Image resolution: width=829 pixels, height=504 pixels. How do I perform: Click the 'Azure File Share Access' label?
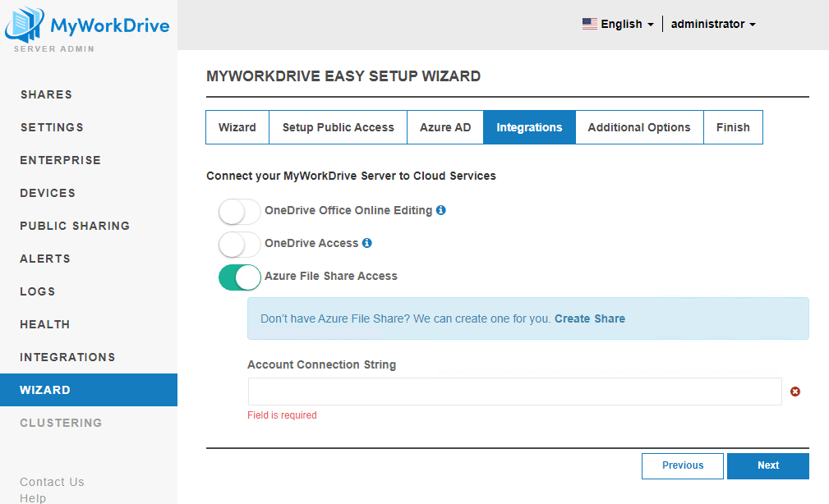(331, 276)
